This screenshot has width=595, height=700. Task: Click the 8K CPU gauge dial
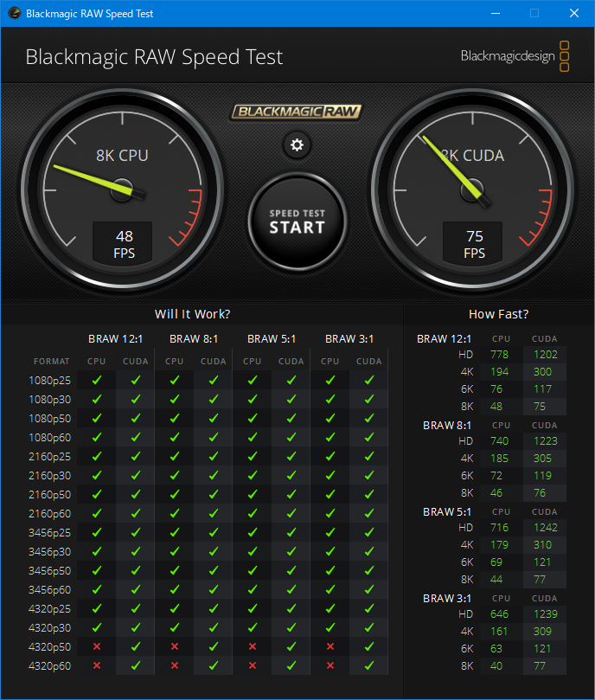click(x=122, y=190)
